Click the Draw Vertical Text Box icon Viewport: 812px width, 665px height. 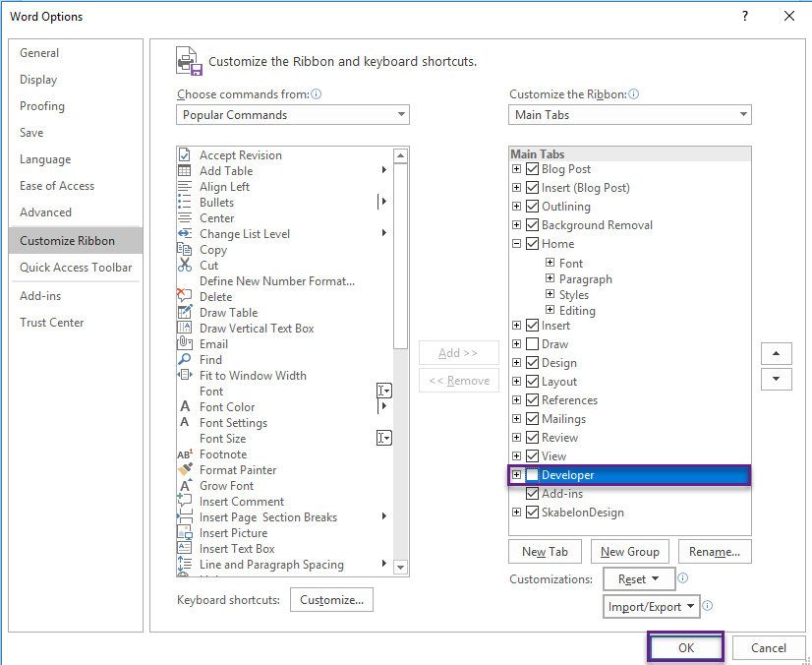point(185,328)
